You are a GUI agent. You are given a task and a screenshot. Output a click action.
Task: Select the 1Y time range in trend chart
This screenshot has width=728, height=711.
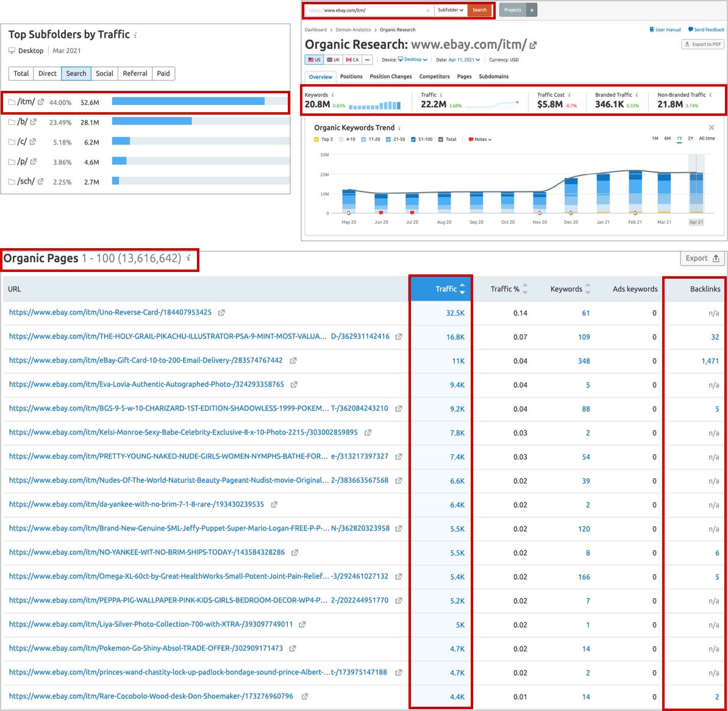(x=679, y=138)
